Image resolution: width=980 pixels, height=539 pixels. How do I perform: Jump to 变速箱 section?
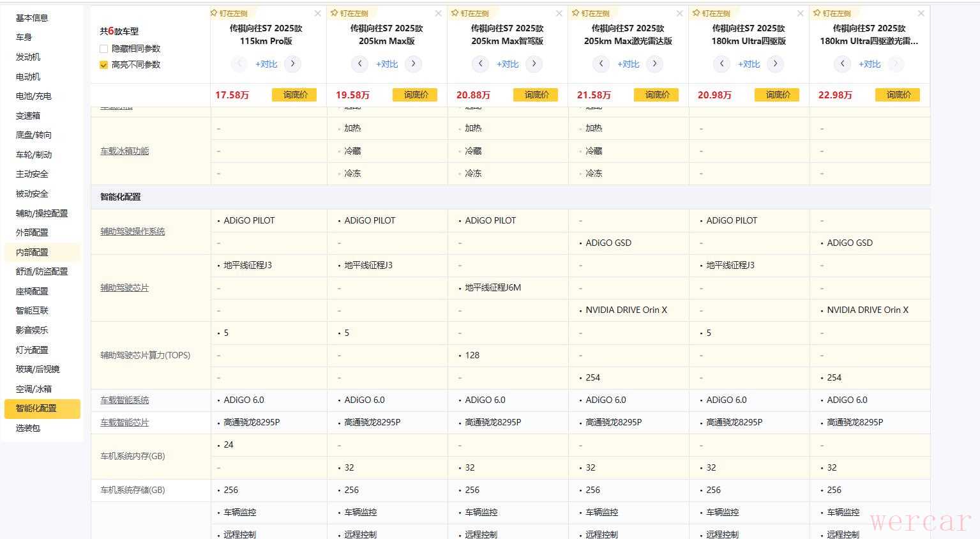click(28, 116)
